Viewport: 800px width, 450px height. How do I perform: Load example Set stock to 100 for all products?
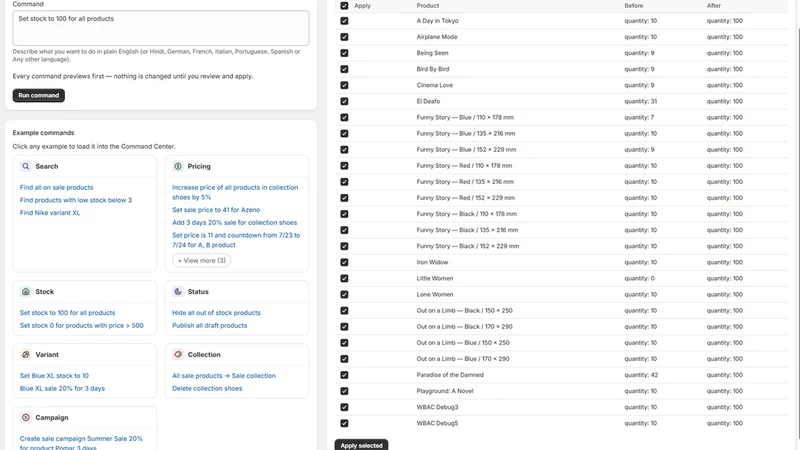[67, 313]
